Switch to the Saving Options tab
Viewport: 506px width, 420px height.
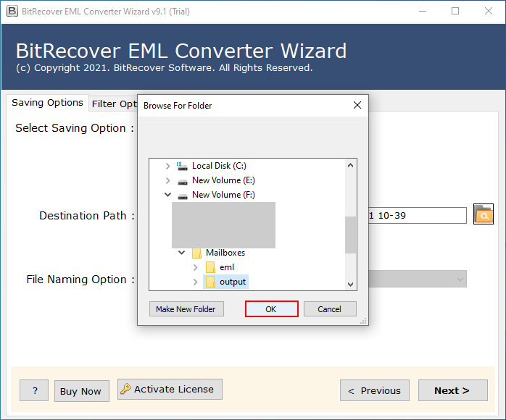tap(47, 103)
